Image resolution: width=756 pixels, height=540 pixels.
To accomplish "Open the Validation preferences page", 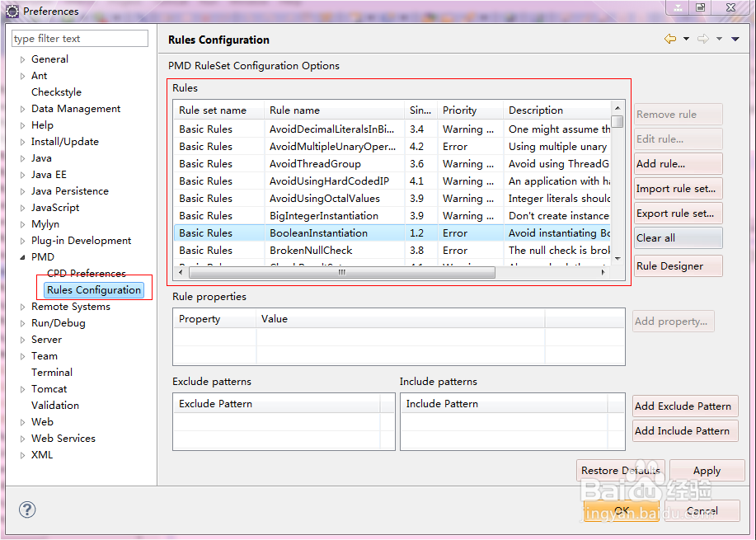I will pyautogui.click(x=55, y=406).
